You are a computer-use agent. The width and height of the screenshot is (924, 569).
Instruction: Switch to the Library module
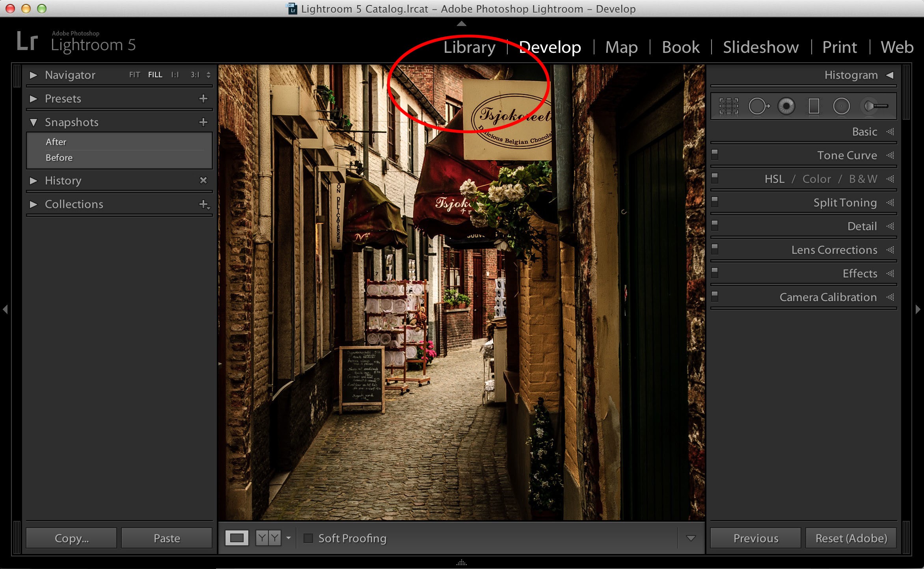pos(469,47)
